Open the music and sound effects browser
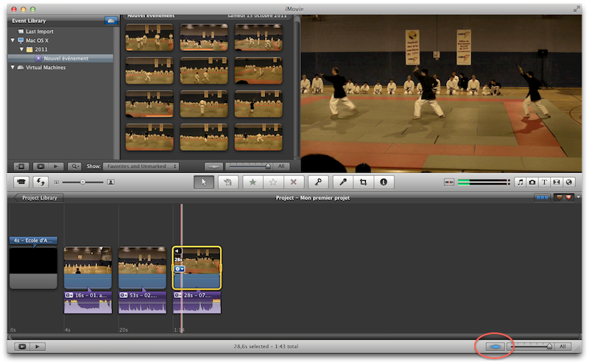 tap(520, 182)
